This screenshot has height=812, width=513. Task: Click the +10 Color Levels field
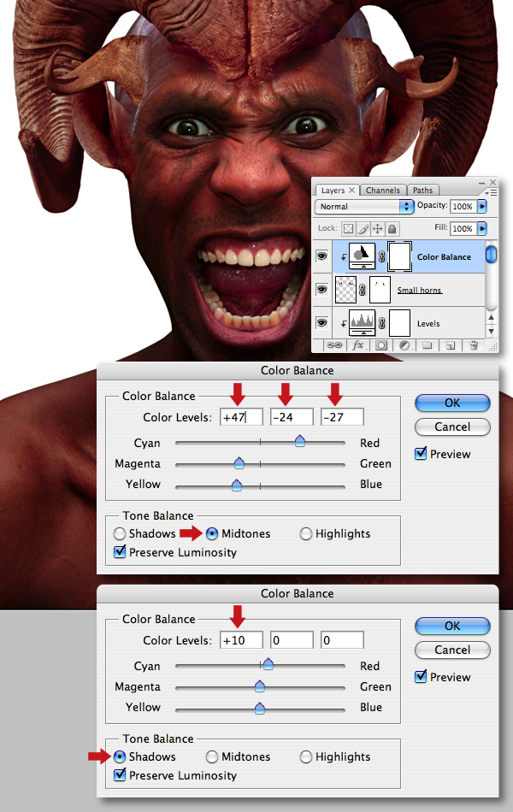(x=241, y=640)
